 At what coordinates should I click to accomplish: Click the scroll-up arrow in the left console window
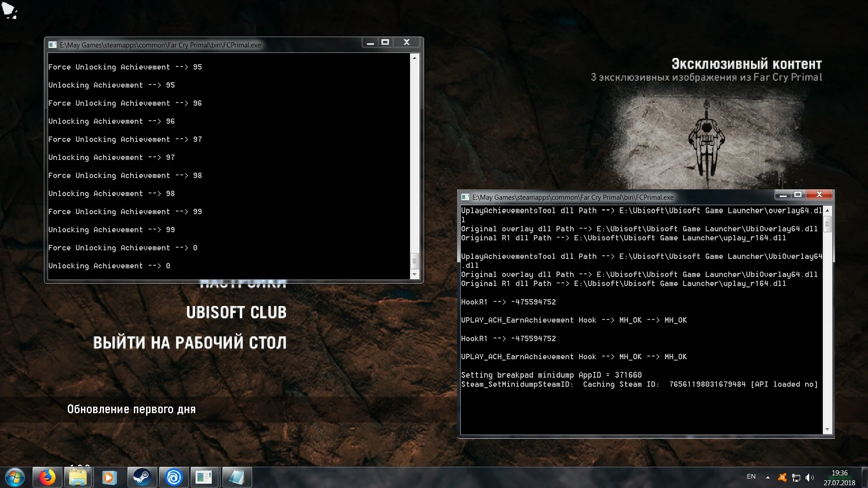415,57
